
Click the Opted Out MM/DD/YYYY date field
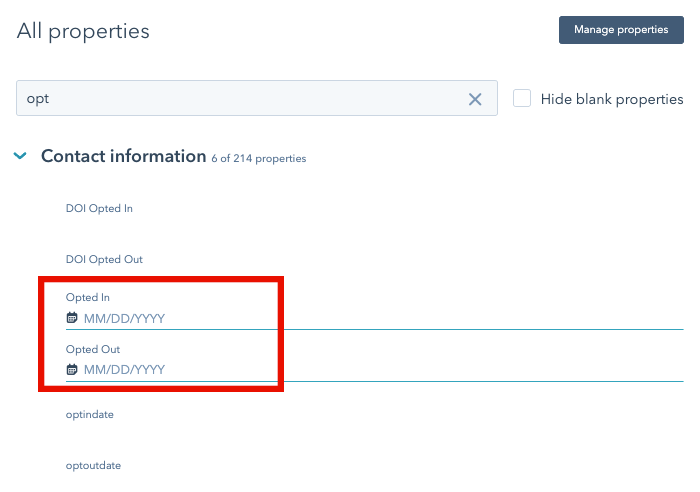(375, 370)
